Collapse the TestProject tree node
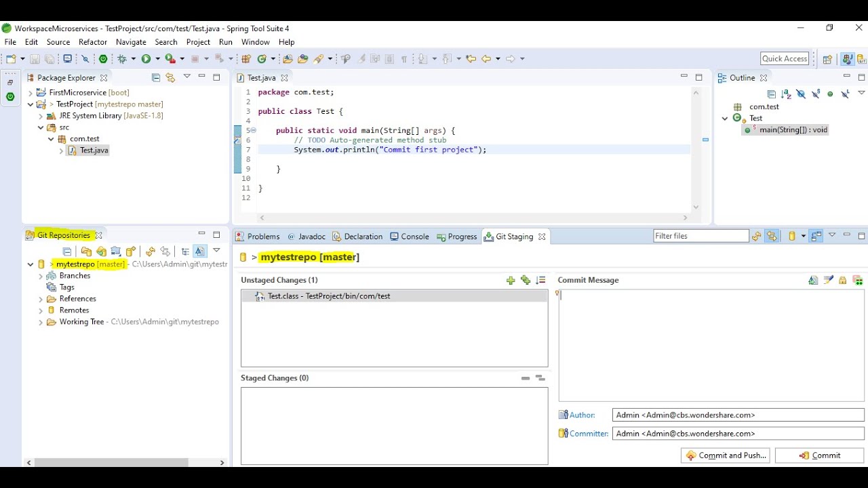 [31, 104]
